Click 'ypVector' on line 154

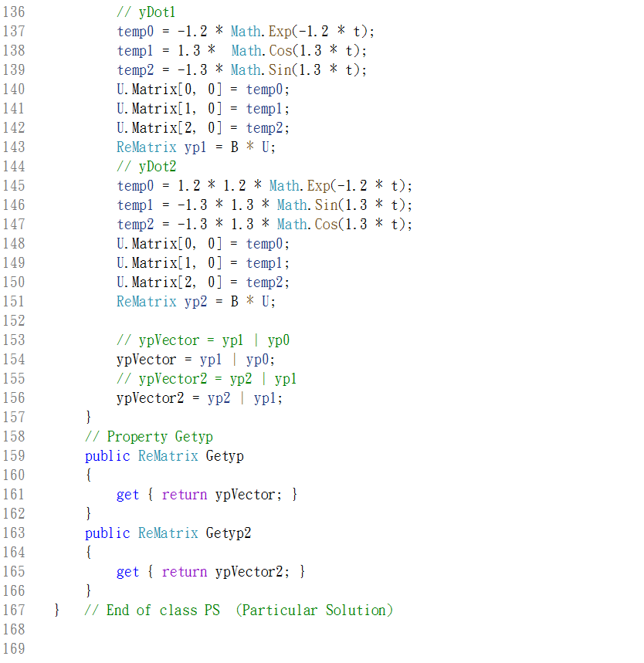146,360
